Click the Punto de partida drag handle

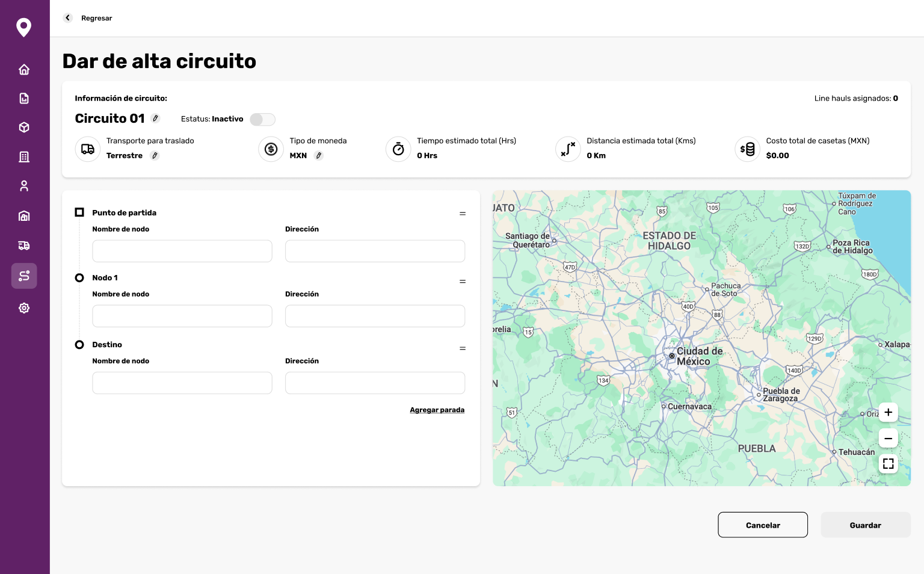point(463,214)
